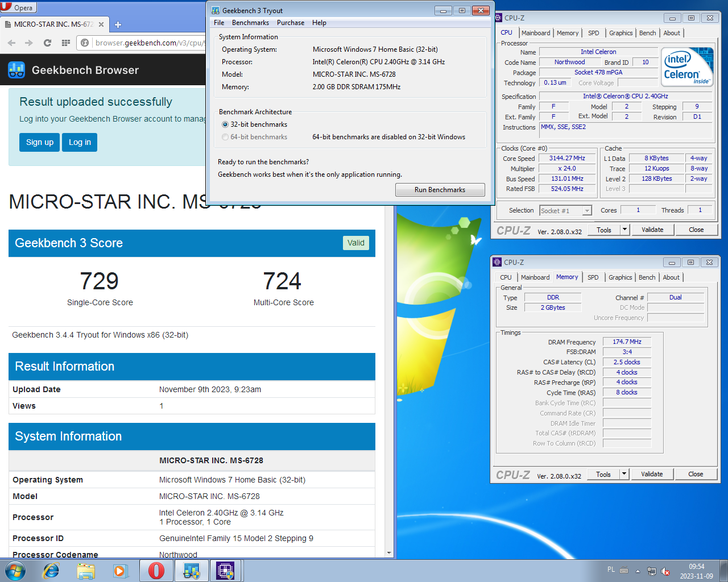Image resolution: width=728 pixels, height=582 pixels.
Task: Close the MICRO-STAR INC. MS-6728 tab
Action: pos(101,24)
